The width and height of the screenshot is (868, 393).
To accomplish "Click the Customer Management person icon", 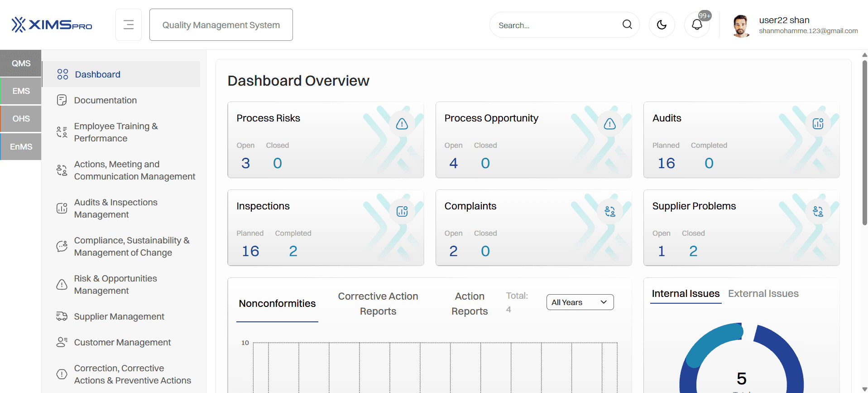I will tap(62, 342).
